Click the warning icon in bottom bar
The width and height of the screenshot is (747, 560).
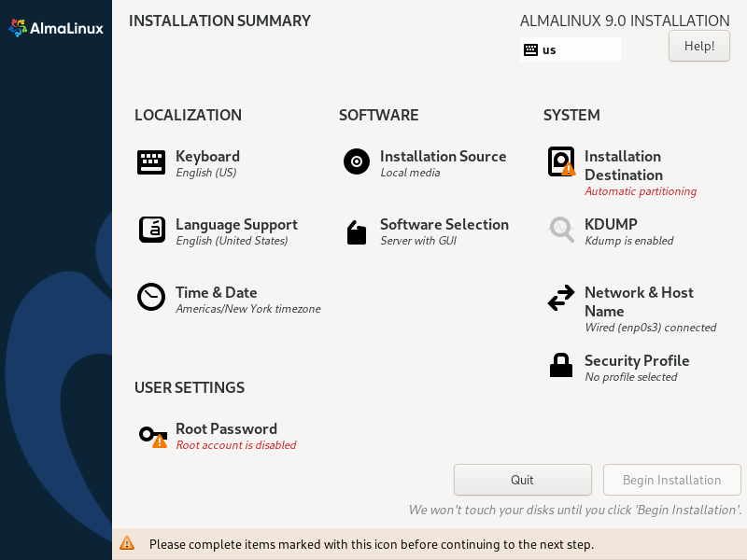click(127, 543)
